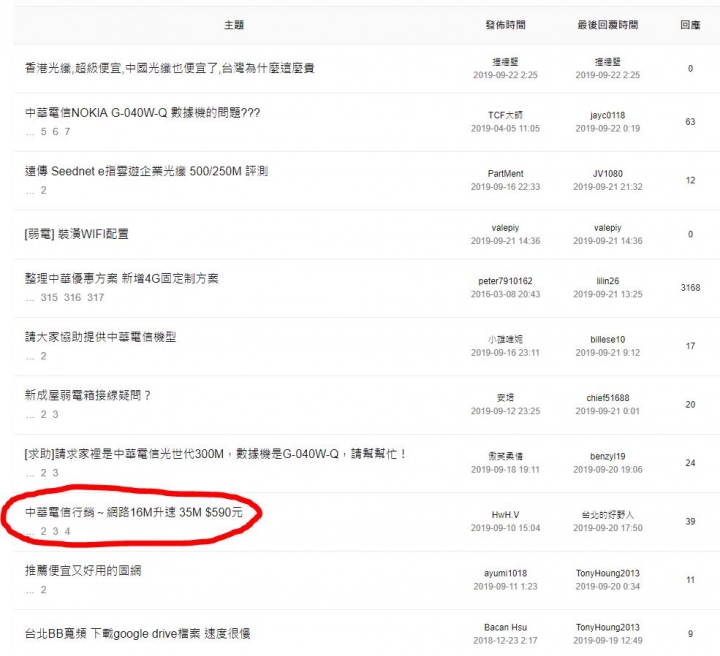View last replier jayc0118 profile

click(608, 115)
